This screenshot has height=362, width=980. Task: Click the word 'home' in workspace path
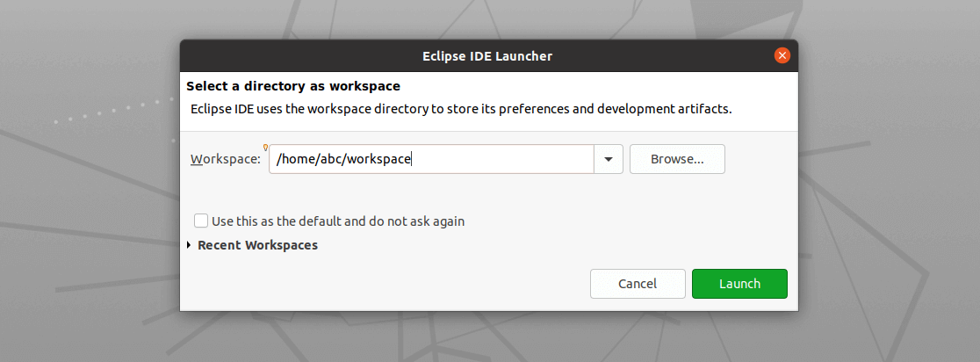pos(298,159)
